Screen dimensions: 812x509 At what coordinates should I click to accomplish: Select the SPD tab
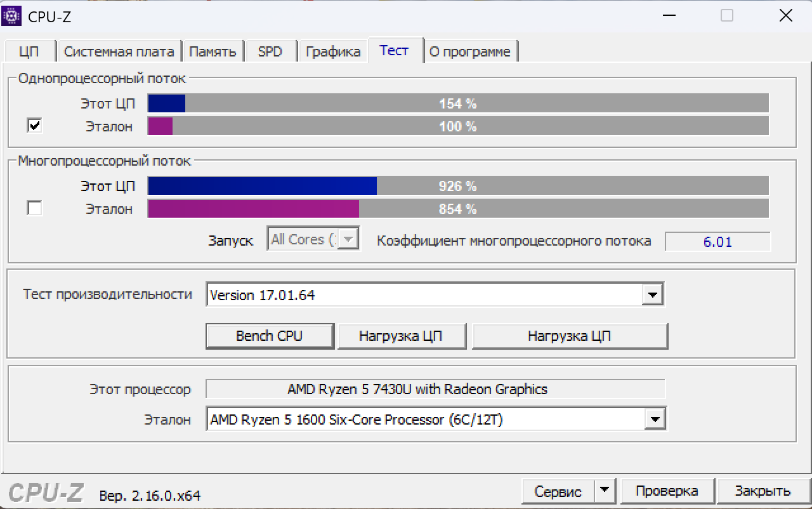[270, 52]
